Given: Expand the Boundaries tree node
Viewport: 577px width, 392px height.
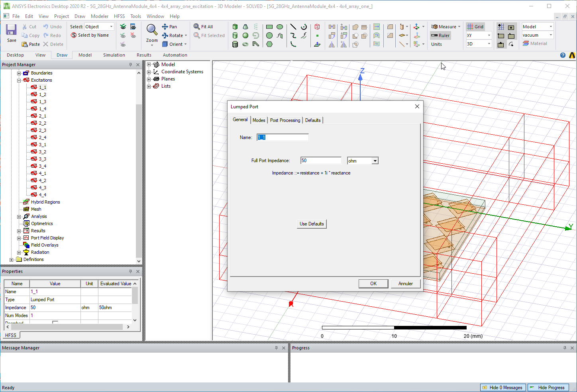Looking at the screenshot, I should [x=19, y=73].
